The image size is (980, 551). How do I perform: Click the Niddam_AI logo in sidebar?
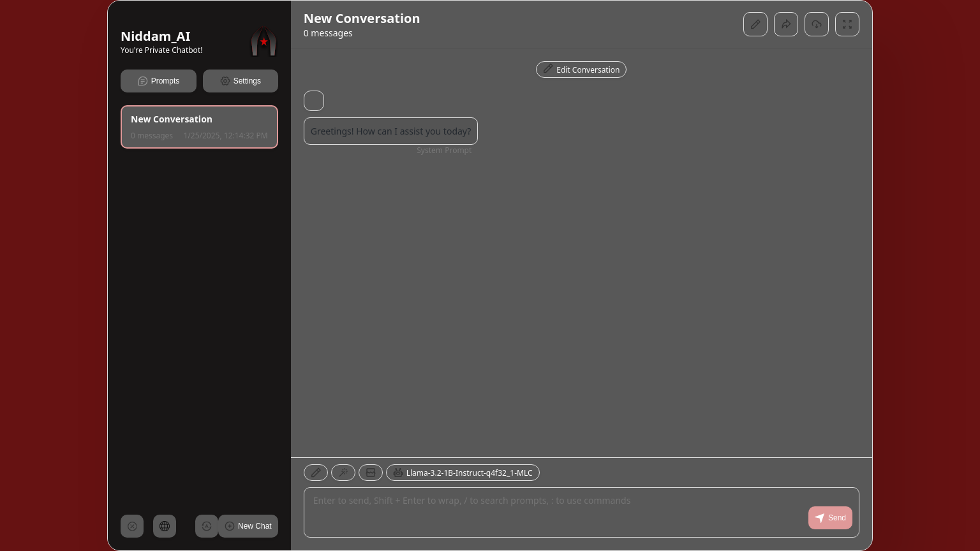coord(264,42)
